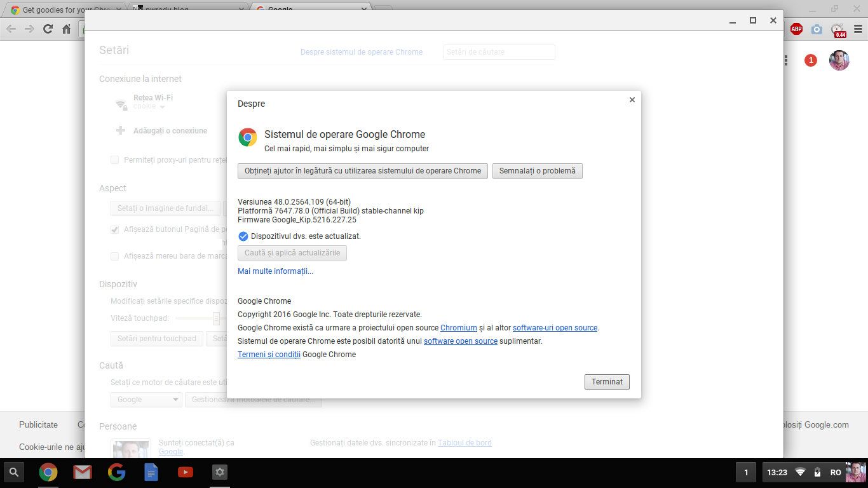Go forward in the Chrome browser window

click(29, 29)
